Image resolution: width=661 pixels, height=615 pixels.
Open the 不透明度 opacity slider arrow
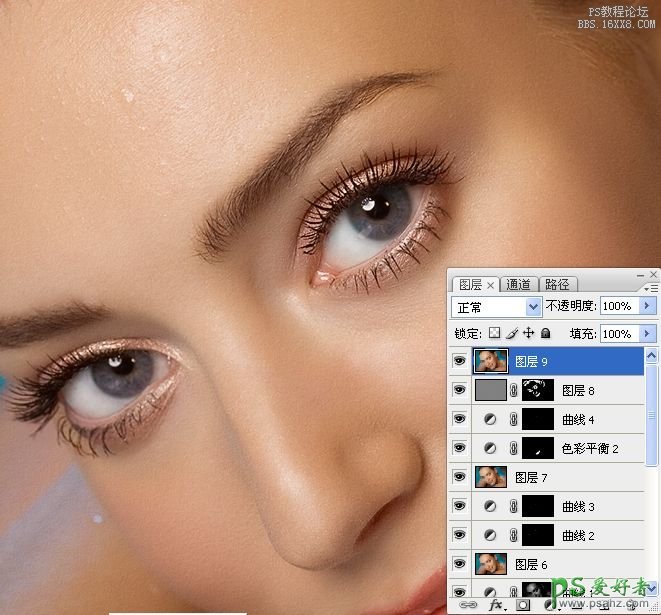(647, 306)
